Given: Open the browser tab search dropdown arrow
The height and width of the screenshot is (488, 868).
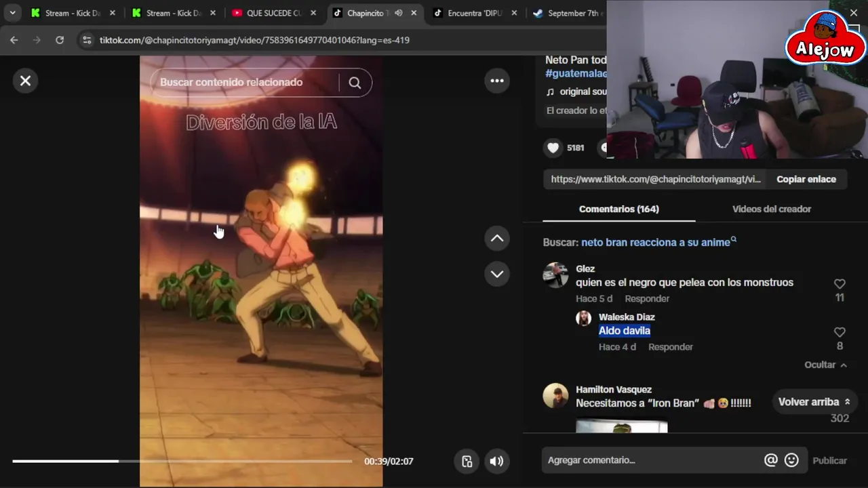Looking at the screenshot, I should tap(12, 13).
